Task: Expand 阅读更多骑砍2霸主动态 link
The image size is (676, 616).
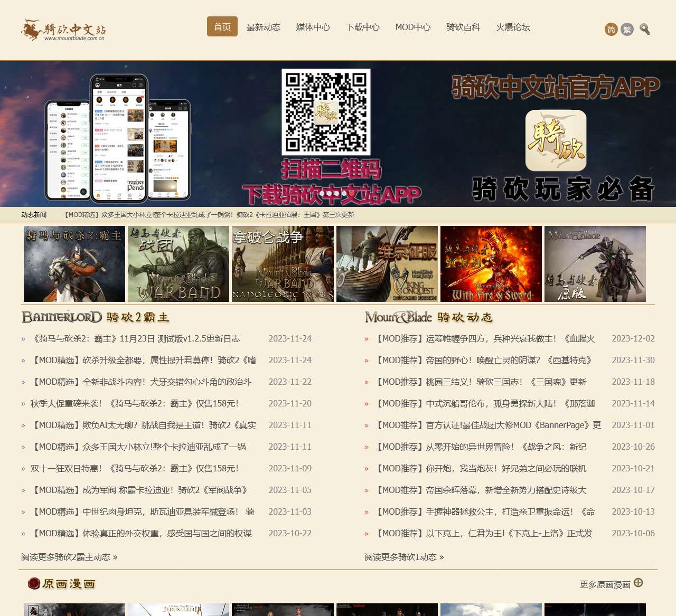Action: (x=69, y=557)
